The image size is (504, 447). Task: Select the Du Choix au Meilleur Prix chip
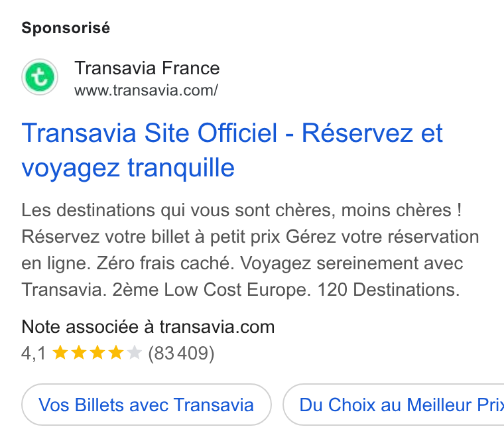393,405
